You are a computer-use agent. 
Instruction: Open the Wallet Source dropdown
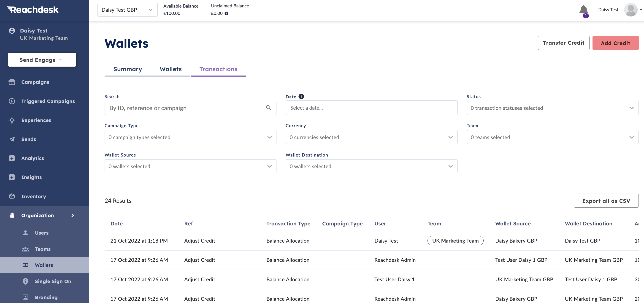tap(190, 166)
